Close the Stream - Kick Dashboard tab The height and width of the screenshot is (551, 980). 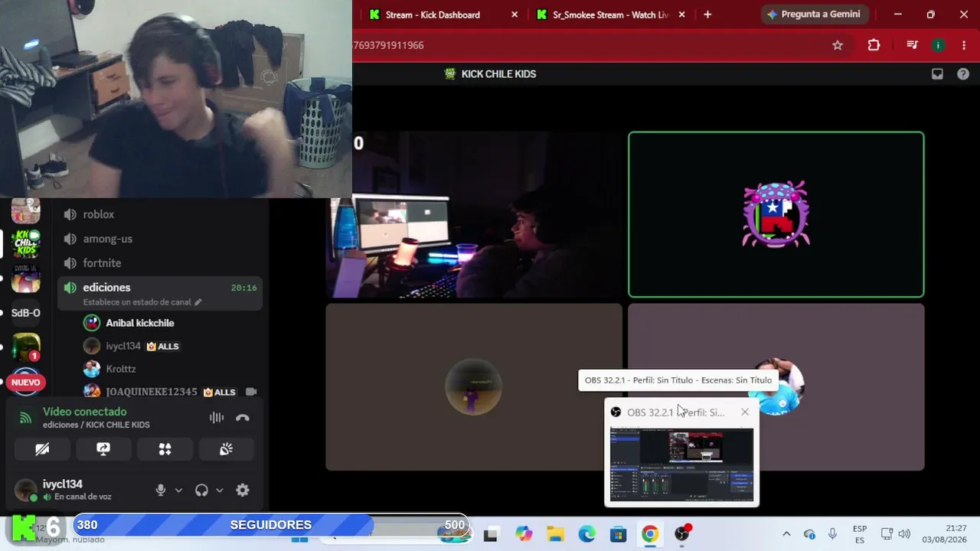coord(514,15)
